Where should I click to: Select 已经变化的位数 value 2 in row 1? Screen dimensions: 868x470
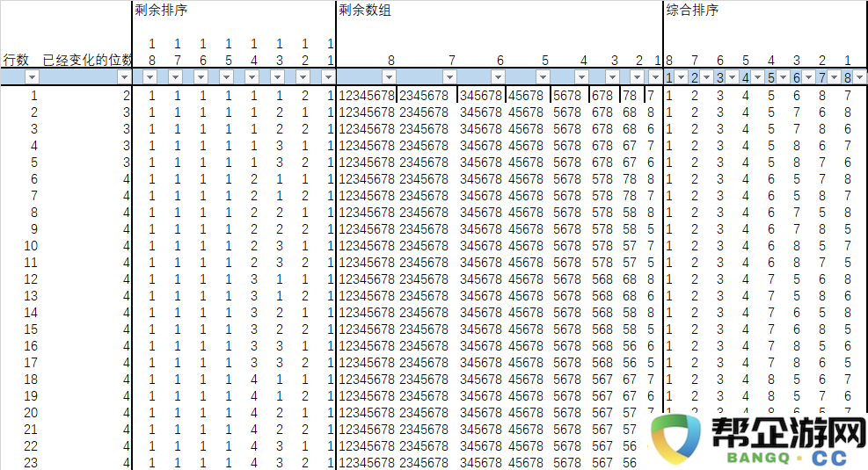[127, 96]
